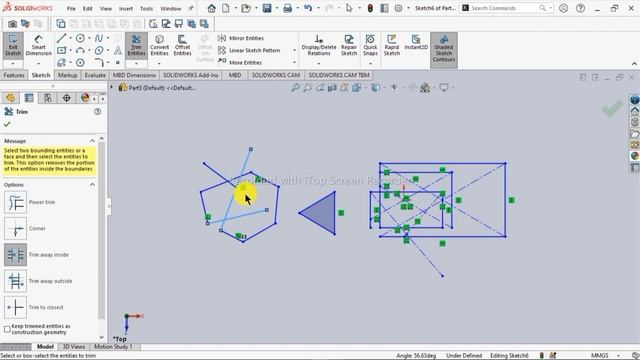Click the Rapid Sketch tool
This screenshot has height=360, width=640.
coord(391,45)
